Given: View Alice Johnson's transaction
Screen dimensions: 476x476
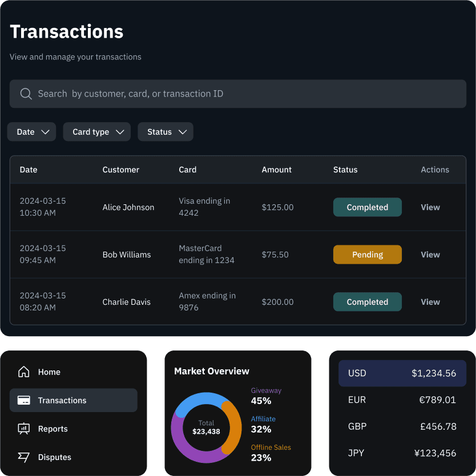Looking at the screenshot, I should point(430,207).
